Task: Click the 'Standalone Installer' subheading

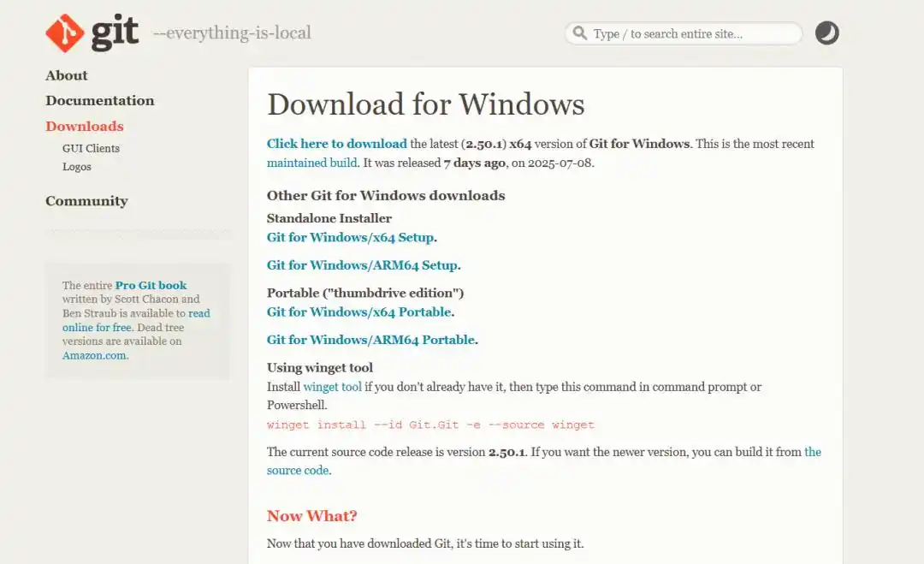Action: 329,218
